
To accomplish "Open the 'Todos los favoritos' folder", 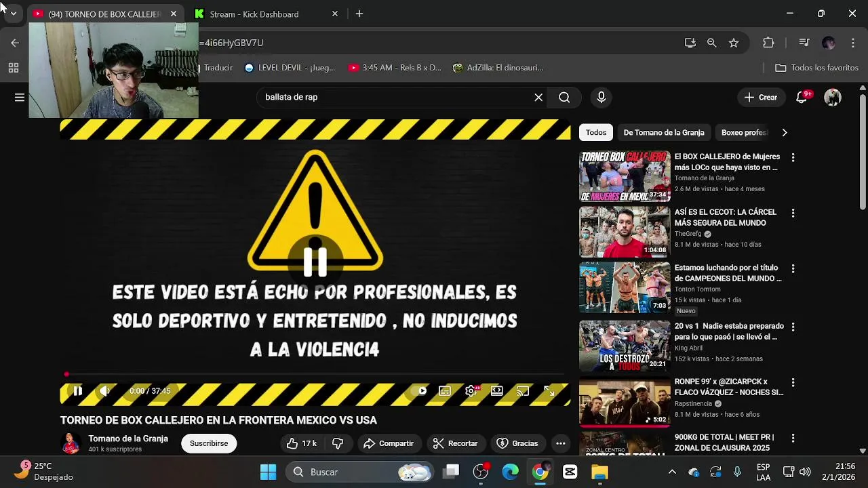I will pyautogui.click(x=817, y=68).
